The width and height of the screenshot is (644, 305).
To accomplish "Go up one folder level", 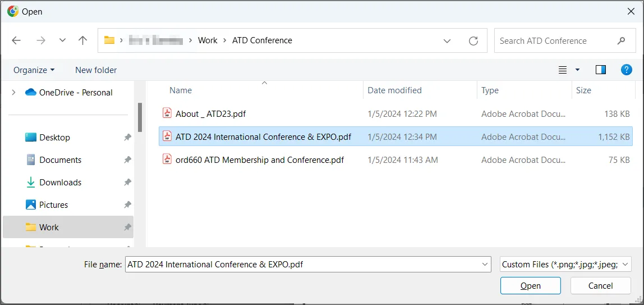I will click(x=82, y=40).
